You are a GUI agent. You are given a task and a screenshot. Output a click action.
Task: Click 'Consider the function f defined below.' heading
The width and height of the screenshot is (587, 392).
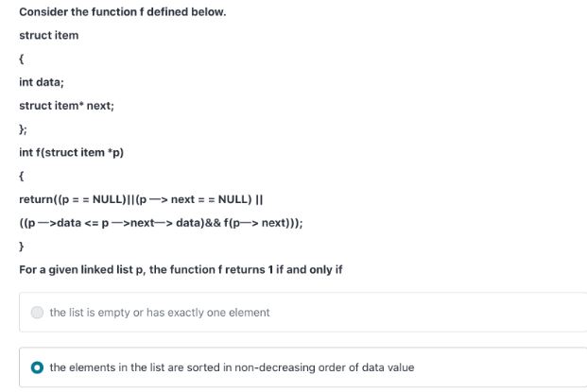[x=123, y=11]
